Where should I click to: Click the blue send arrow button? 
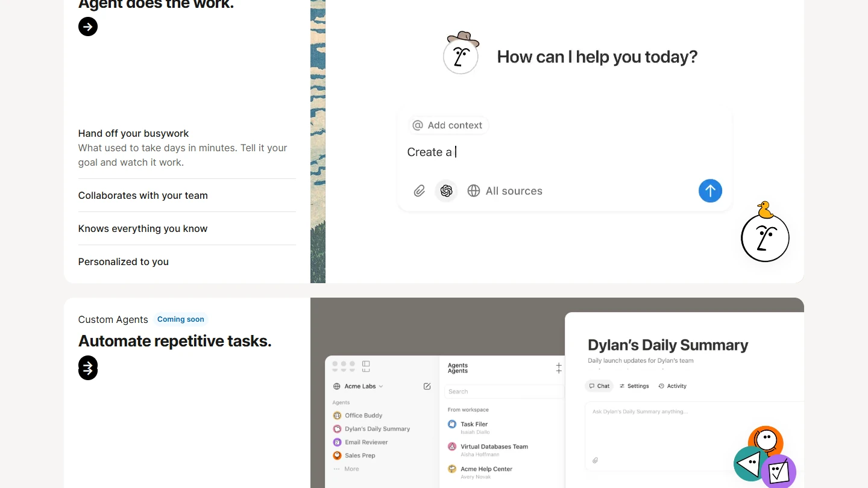710,191
